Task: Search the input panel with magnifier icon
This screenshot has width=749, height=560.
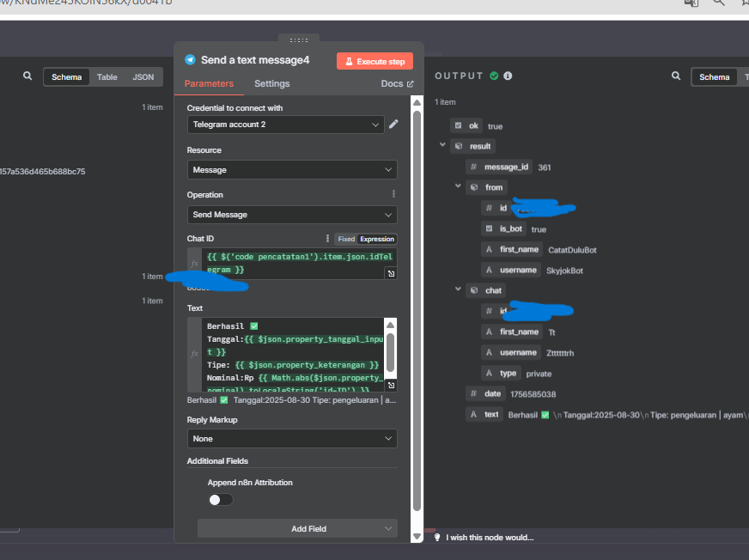Action: pos(27,76)
